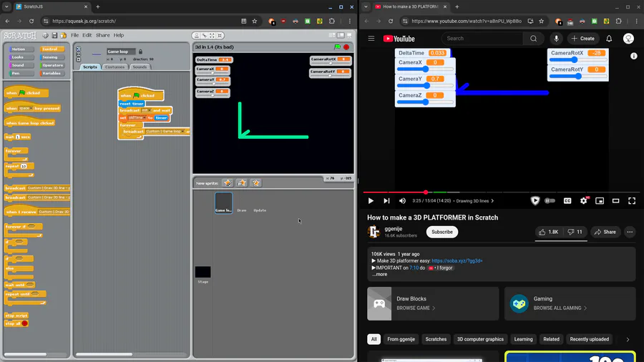Viewport: 644px width, 362px height.
Task: Click the Scratch language globe icon
Action: tap(45, 35)
